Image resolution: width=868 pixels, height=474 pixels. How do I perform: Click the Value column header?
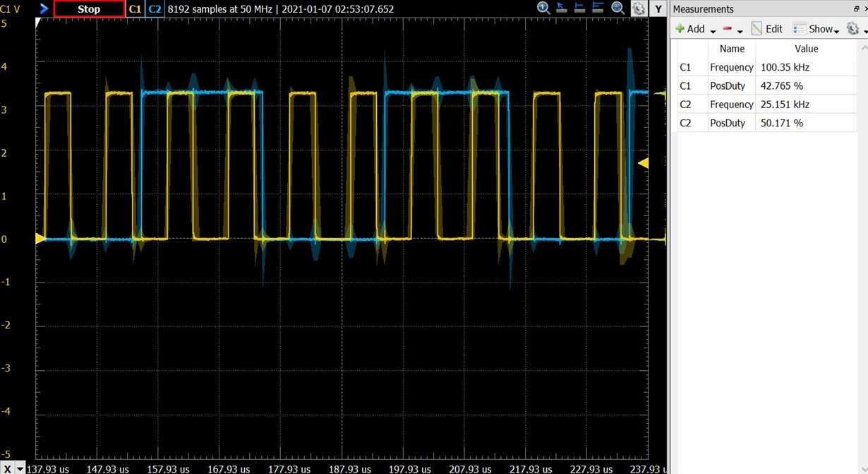point(807,49)
